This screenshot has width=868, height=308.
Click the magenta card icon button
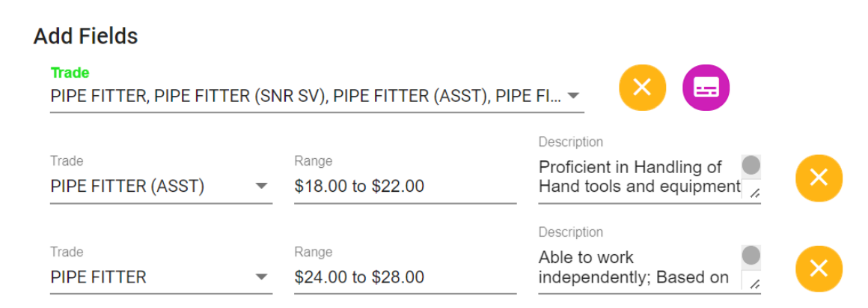pyautogui.click(x=706, y=88)
